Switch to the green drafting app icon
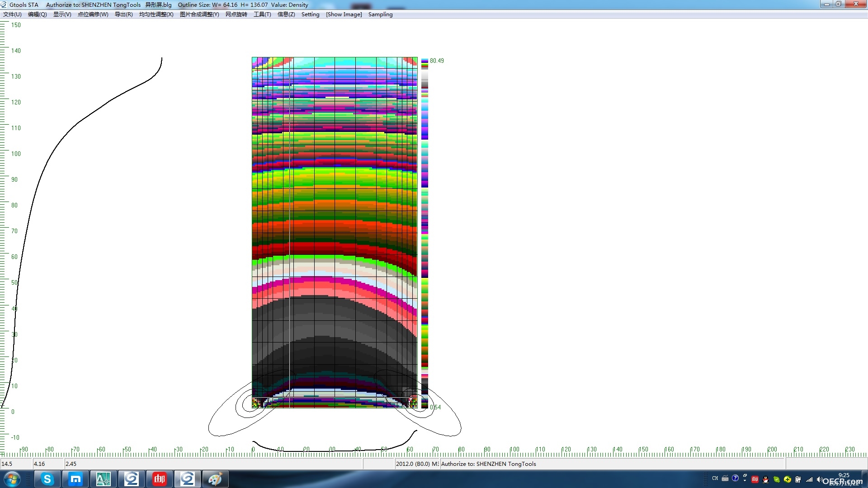 pyautogui.click(x=103, y=479)
